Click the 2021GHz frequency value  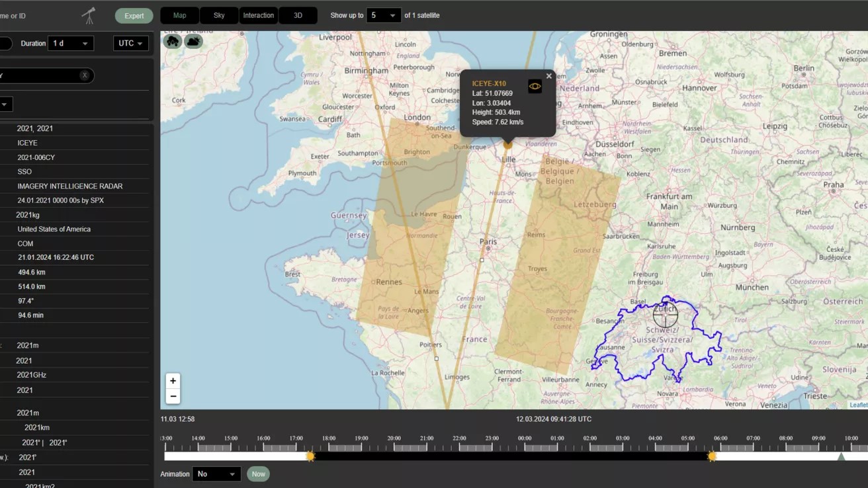pos(32,375)
